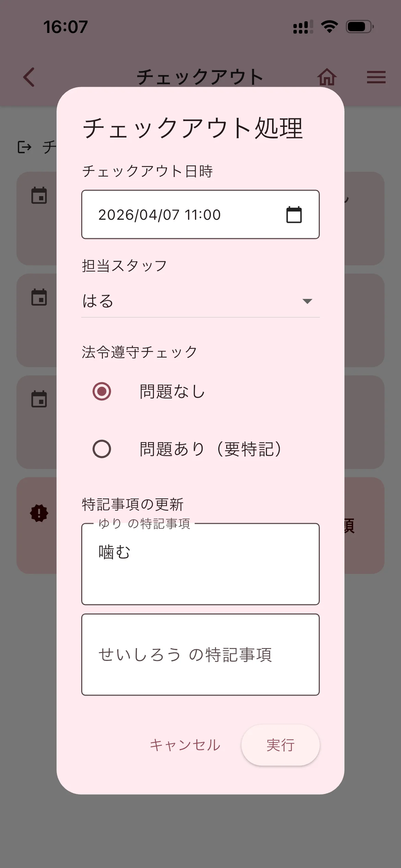This screenshot has height=868, width=401.
Task: Click the first calendar event icon
Action: 39,196
